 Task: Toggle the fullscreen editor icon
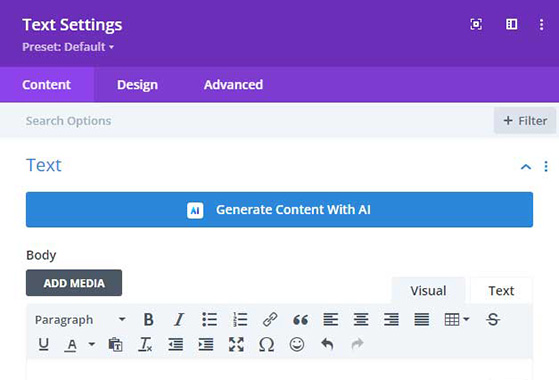point(236,344)
